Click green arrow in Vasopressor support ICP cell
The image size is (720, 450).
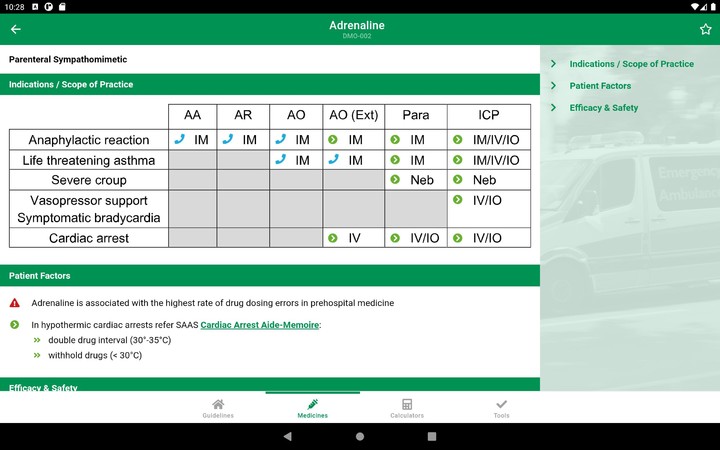click(457, 200)
